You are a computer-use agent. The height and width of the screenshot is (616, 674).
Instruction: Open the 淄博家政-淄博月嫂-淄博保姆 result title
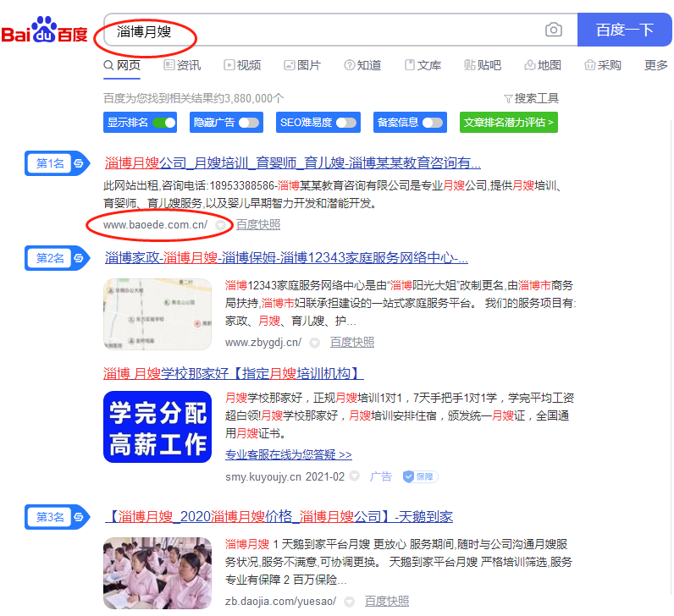tap(286, 258)
